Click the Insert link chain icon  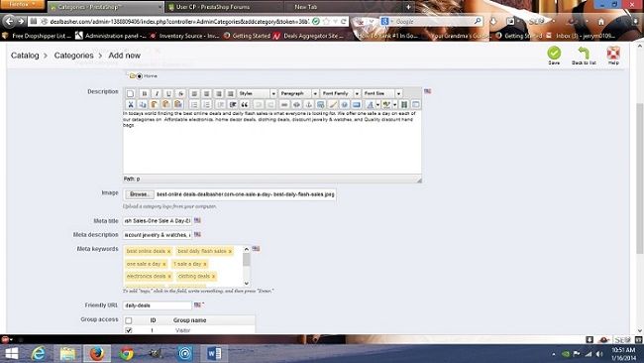click(283, 104)
